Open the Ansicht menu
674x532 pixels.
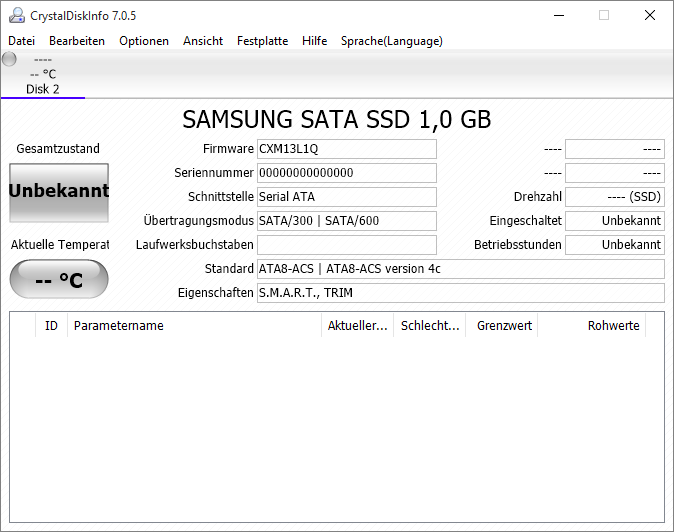click(x=203, y=41)
